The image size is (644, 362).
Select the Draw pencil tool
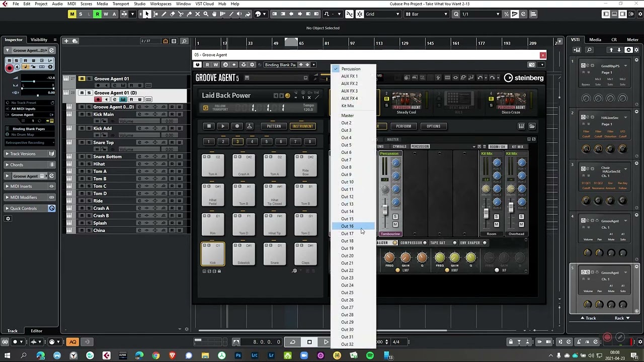(x=164, y=14)
